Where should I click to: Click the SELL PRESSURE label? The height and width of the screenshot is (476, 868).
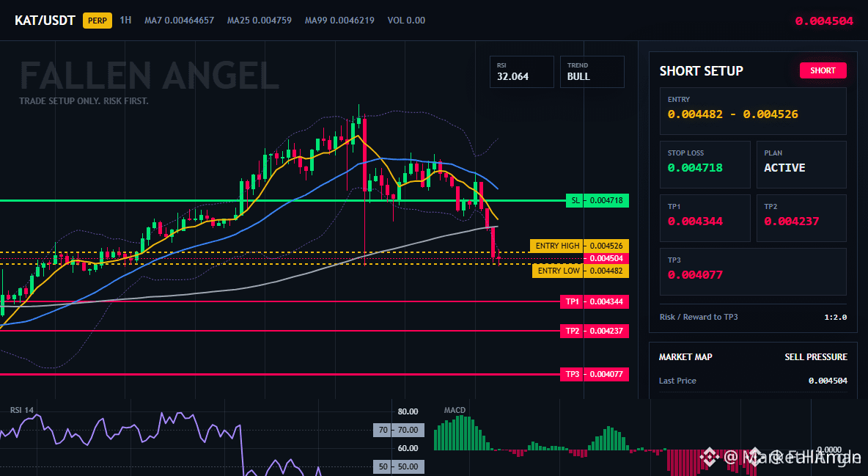816,357
